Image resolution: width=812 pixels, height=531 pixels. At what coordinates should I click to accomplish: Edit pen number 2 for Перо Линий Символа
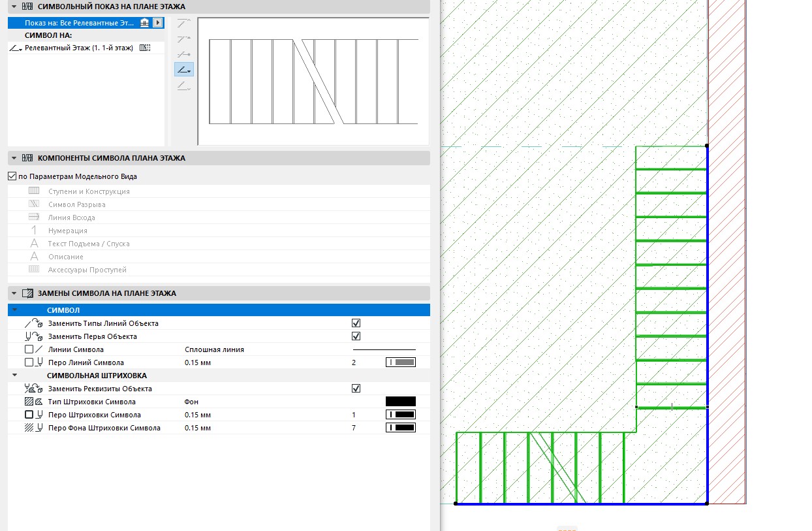pyautogui.click(x=354, y=362)
